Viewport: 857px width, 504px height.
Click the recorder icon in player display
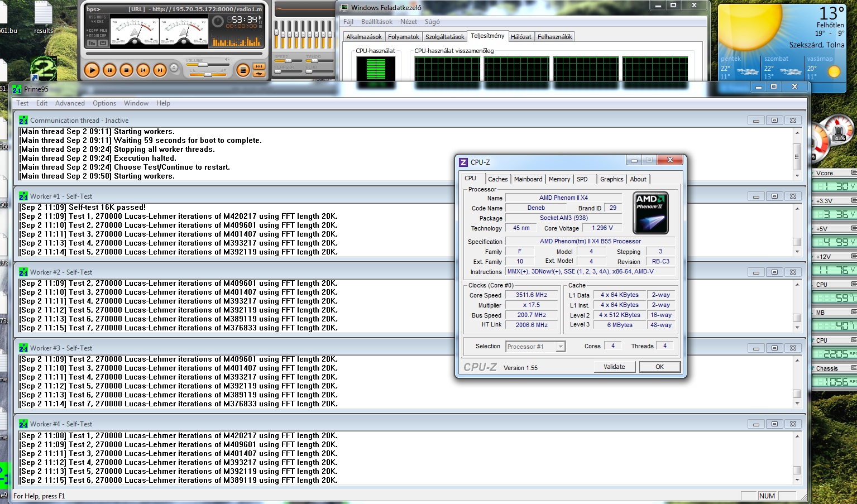(103, 42)
